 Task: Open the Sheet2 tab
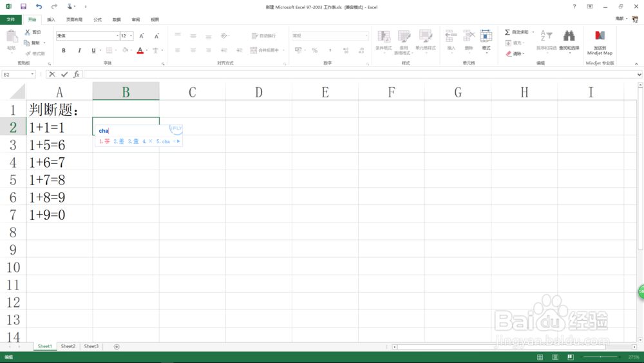[x=68, y=346]
